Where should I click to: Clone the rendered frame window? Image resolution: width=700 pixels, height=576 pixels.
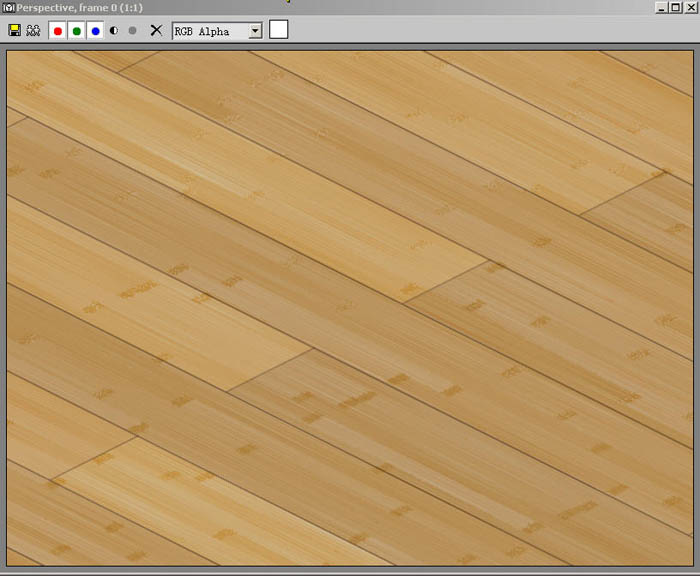[33, 30]
